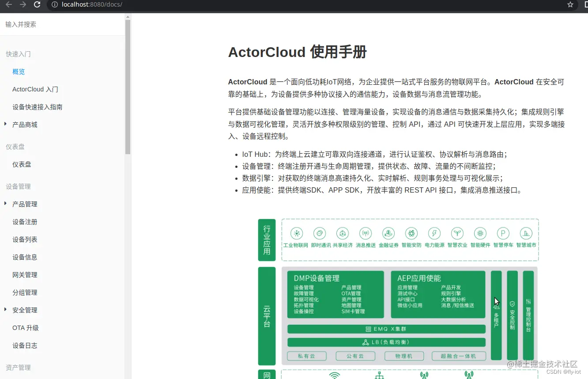Click the browser forward arrow
The image size is (588, 379).
click(23, 4)
